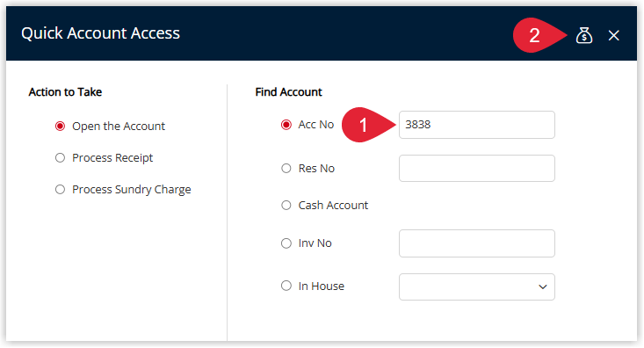Open the In House dropdown list

point(477,286)
